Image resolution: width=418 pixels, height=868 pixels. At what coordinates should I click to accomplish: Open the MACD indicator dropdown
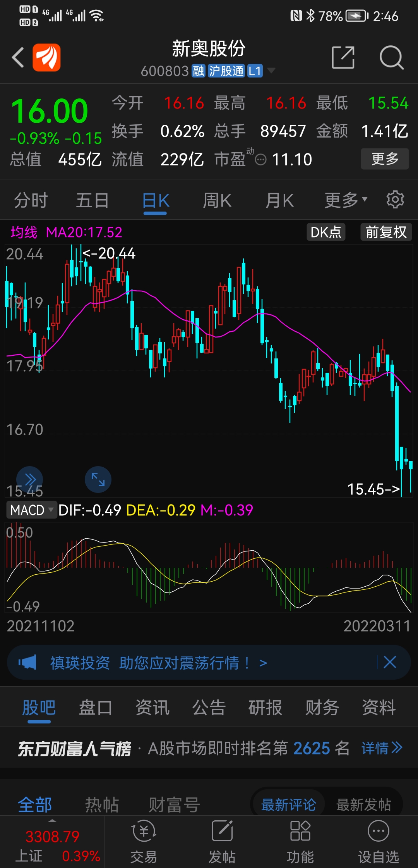pyautogui.click(x=32, y=510)
